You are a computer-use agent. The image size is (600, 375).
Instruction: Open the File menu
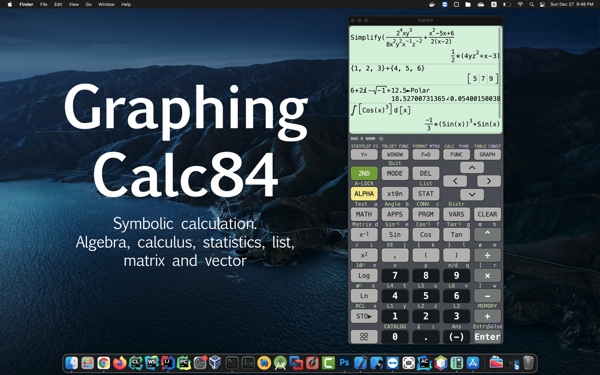pos(44,4)
